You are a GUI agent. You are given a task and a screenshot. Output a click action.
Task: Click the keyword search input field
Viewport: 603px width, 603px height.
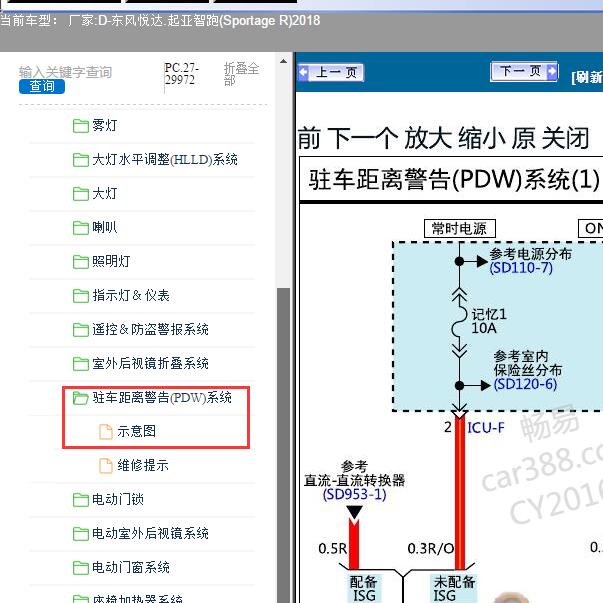click(x=65, y=72)
